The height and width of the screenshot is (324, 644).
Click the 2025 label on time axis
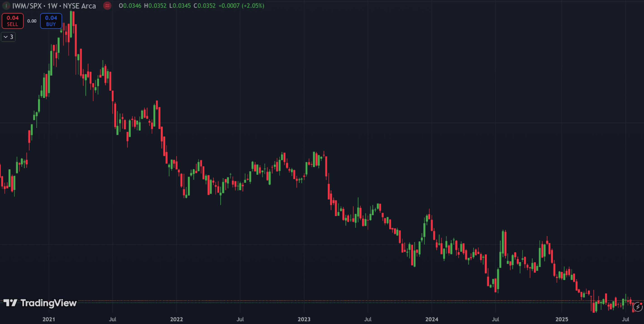(562, 319)
